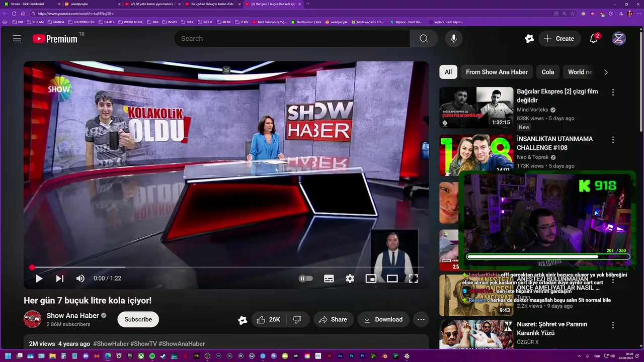The height and width of the screenshot is (362, 644).
Task: Focus the YouTube search field
Action: [x=292, y=39]
